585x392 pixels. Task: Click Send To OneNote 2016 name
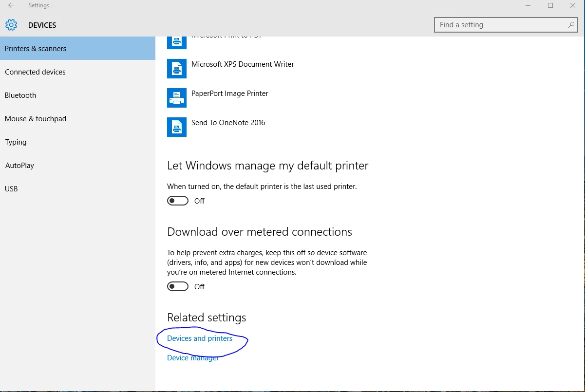228,123
